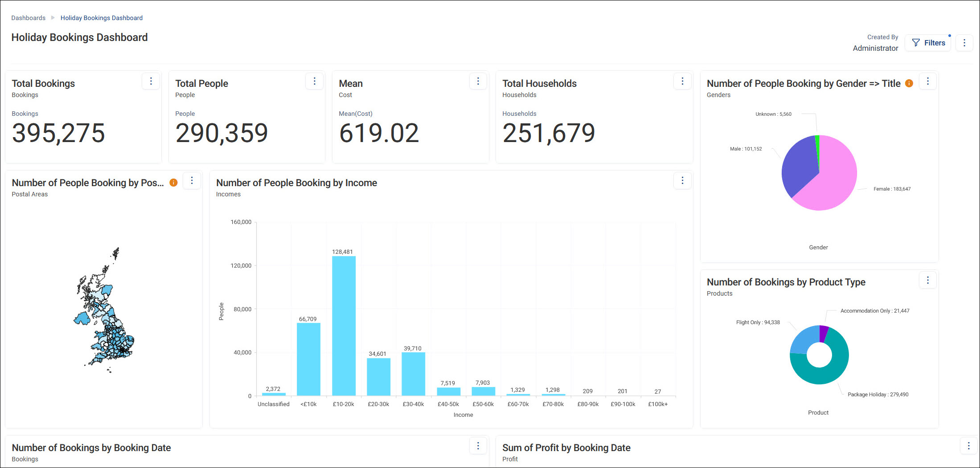Click the 'Unknown : 5,560' pie label

(774, 114)
